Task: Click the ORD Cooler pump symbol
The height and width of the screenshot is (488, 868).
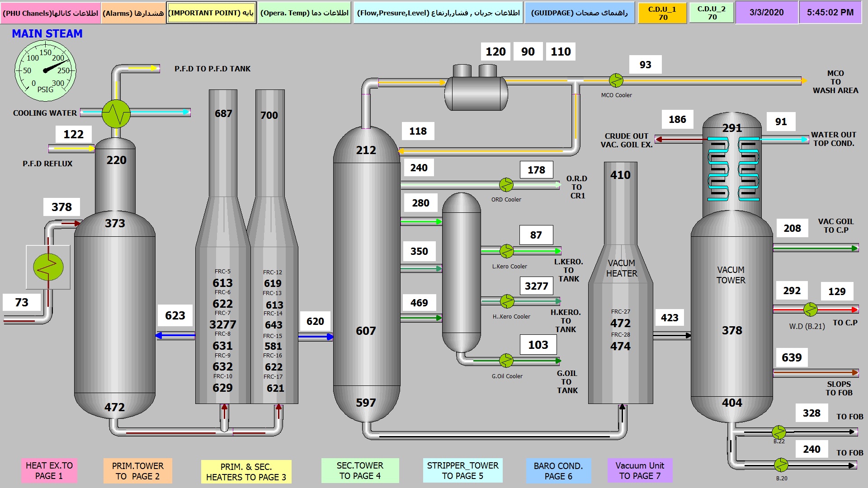Action: pos(506,184)
